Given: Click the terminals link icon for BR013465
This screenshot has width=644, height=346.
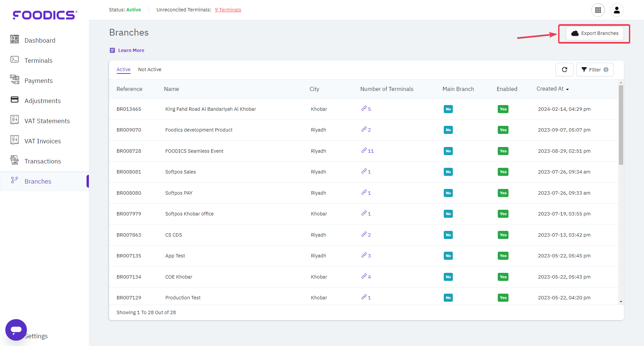Looking at the screenshot, I should click(364, 108).
